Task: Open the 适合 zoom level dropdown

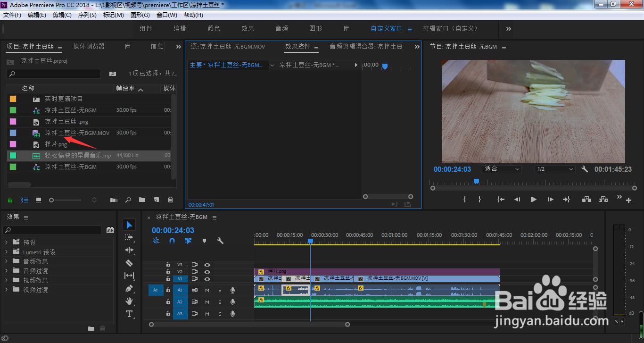Action: (x=502, y=169)
